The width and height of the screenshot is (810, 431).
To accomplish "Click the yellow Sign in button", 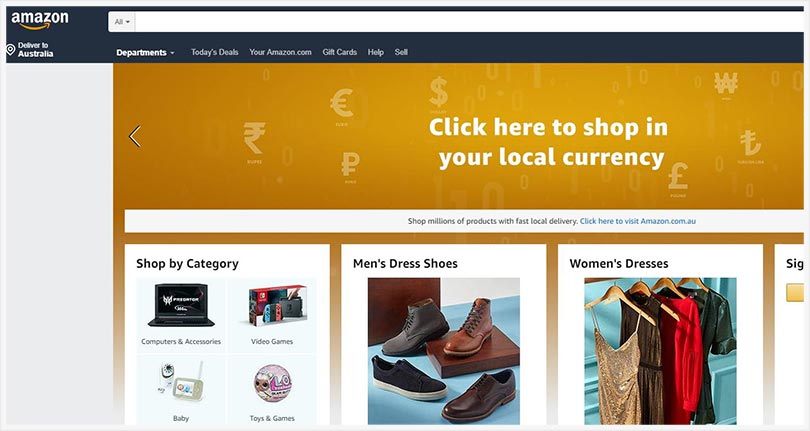I will [x=795, y=292].
